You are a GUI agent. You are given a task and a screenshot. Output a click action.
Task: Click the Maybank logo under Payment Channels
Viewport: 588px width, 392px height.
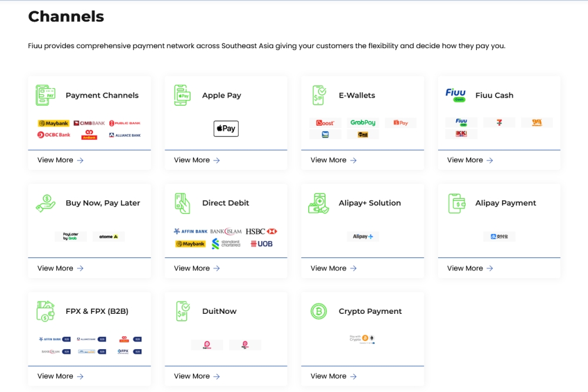pyautogui.click(x=54, y=123)
